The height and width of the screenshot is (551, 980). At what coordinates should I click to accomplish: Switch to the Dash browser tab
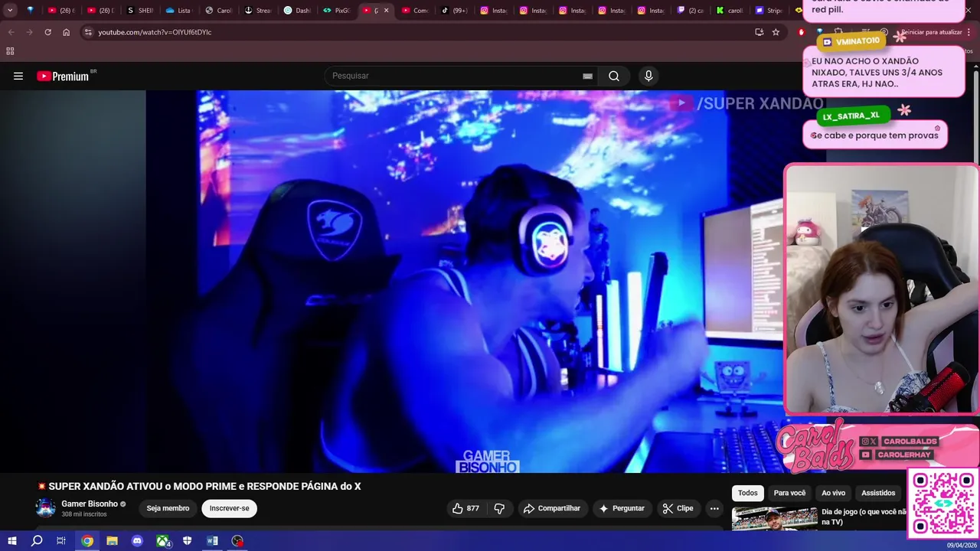pos(297,11)
